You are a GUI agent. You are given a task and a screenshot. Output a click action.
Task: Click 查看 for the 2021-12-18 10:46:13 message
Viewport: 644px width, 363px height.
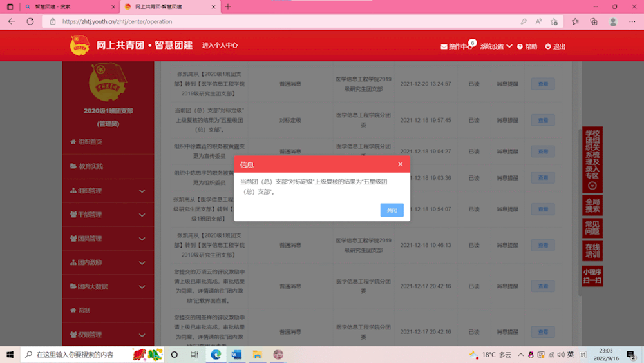pyautogui.click(x=543, y=245)
